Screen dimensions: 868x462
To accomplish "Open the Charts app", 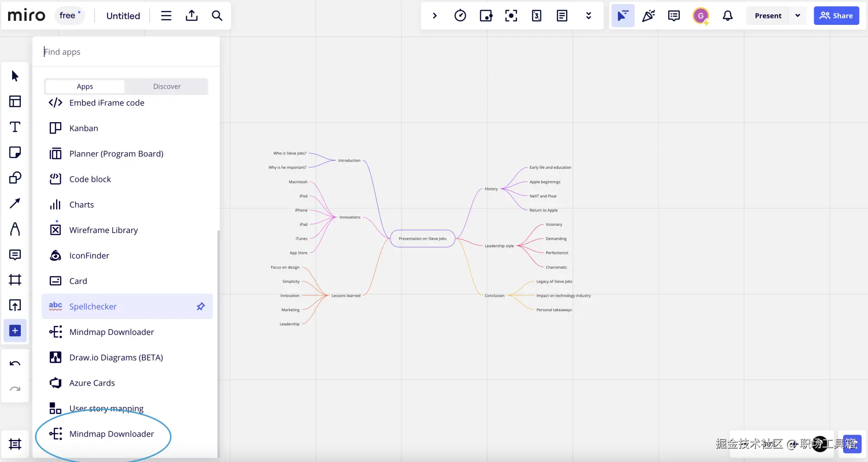I will coord(127,205).
